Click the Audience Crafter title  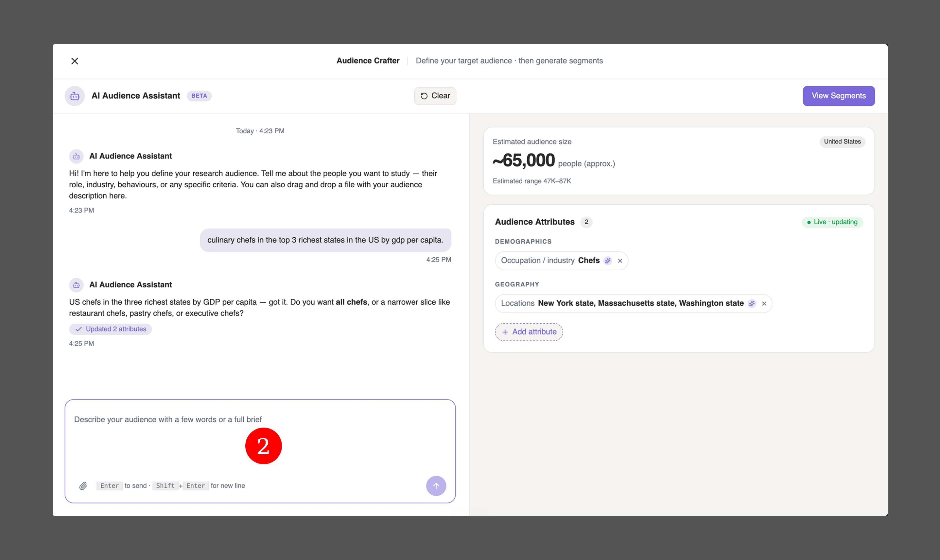(x=368, y=61)
